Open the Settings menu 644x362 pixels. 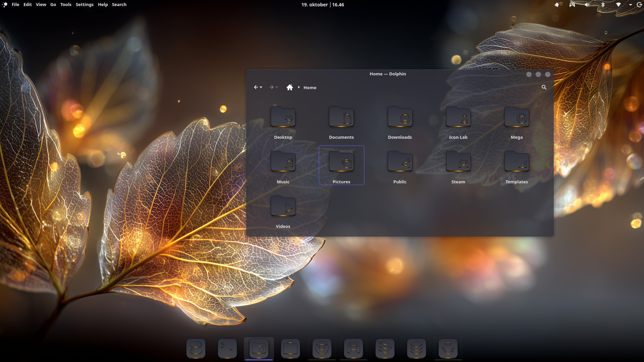click(x=85, y=5)
